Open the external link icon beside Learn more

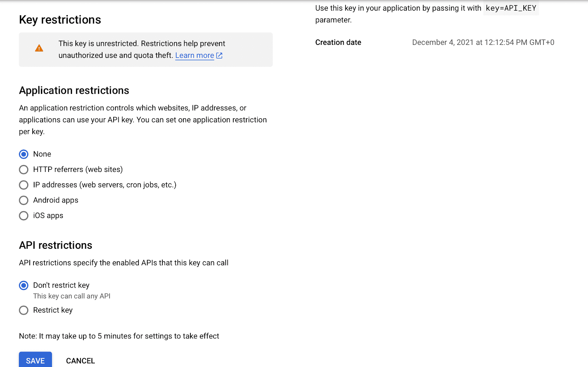click(219, 55)
